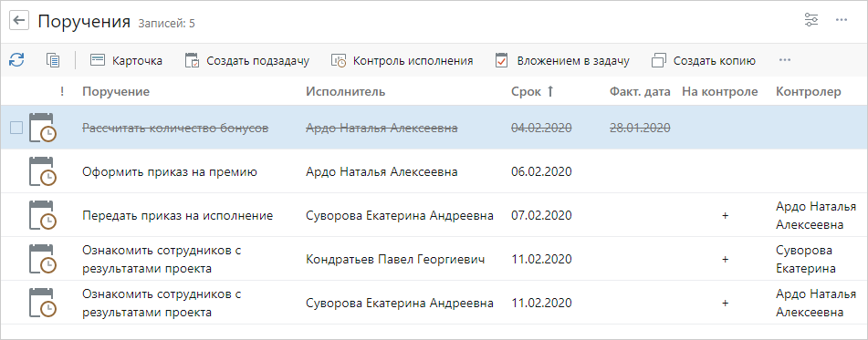The image size is (868, 340).
Task: Click Создать подзадачу button
Action: point(247,60)
